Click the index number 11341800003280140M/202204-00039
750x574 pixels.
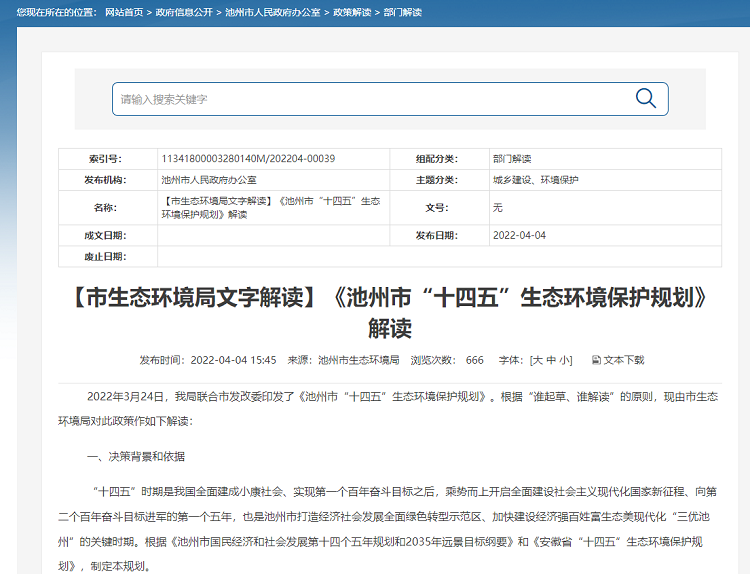(247, 159)
